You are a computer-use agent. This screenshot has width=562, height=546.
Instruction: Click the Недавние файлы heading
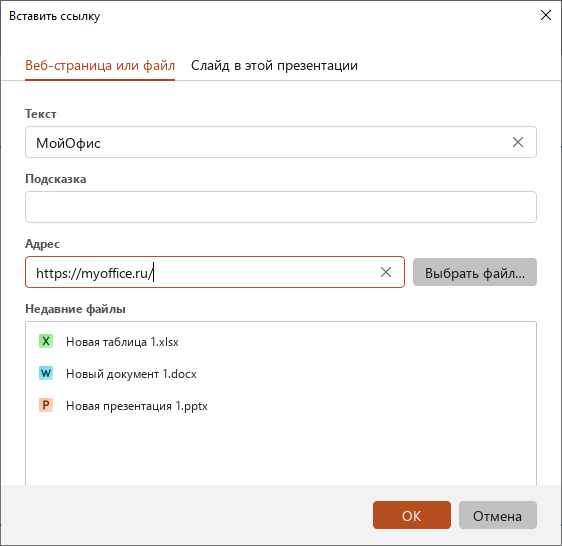pos(75,309)
